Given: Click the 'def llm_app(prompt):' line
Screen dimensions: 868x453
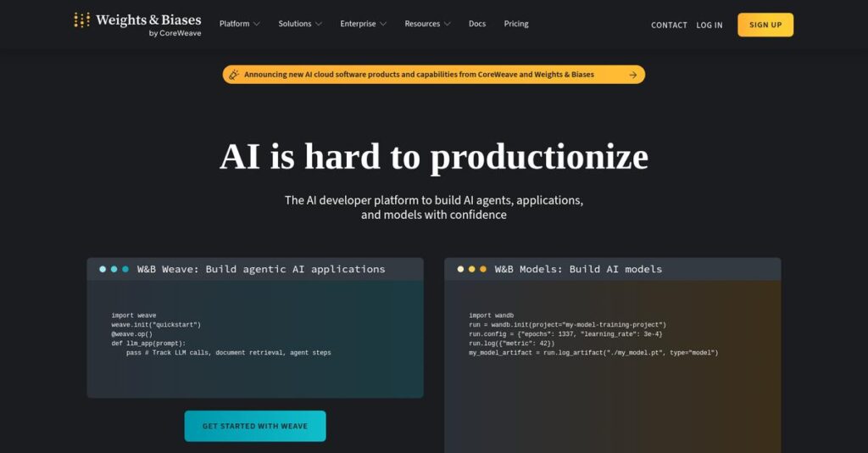Looking at the screenshot, I should (x=147, y=344).
